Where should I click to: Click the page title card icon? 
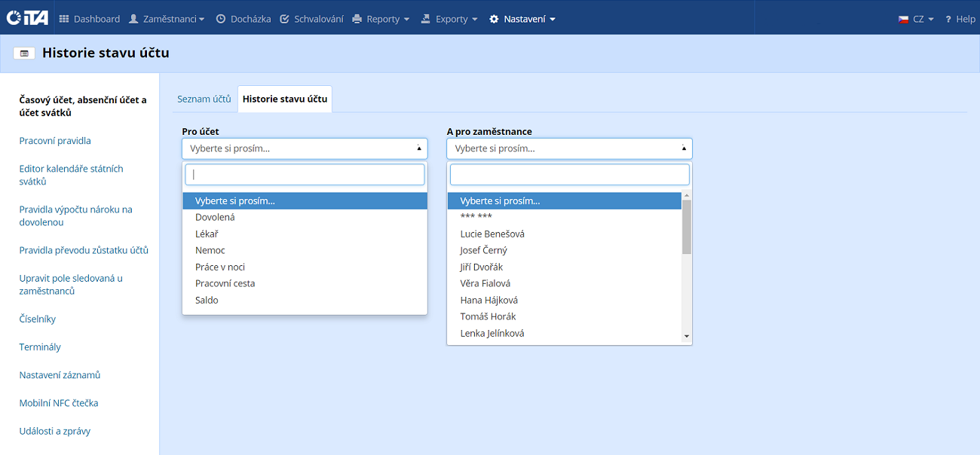25,53
